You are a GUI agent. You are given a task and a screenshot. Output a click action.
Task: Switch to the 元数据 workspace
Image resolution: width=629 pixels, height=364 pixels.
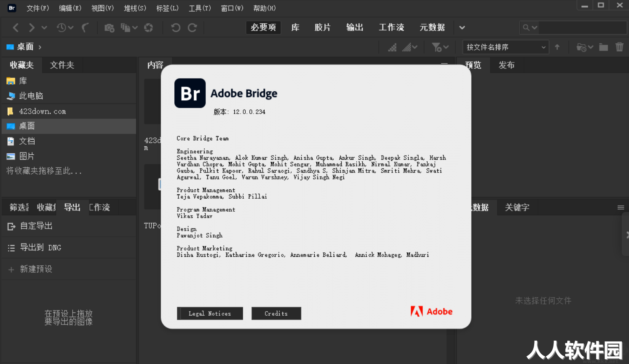click(x=432, y=27)
